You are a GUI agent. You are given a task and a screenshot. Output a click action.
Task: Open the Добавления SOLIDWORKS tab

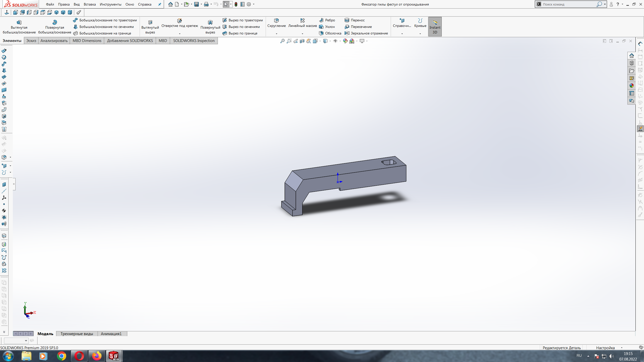tap(130, 41)
